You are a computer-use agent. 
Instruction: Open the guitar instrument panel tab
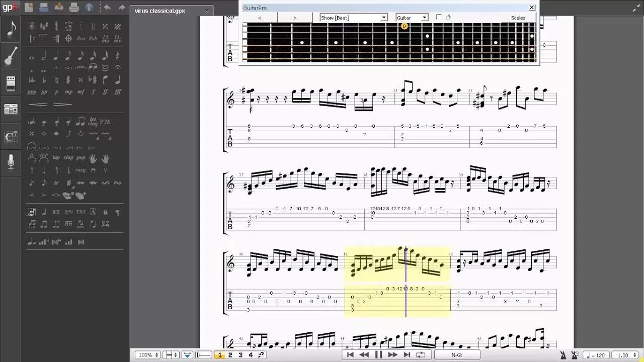tap(11, 56)
